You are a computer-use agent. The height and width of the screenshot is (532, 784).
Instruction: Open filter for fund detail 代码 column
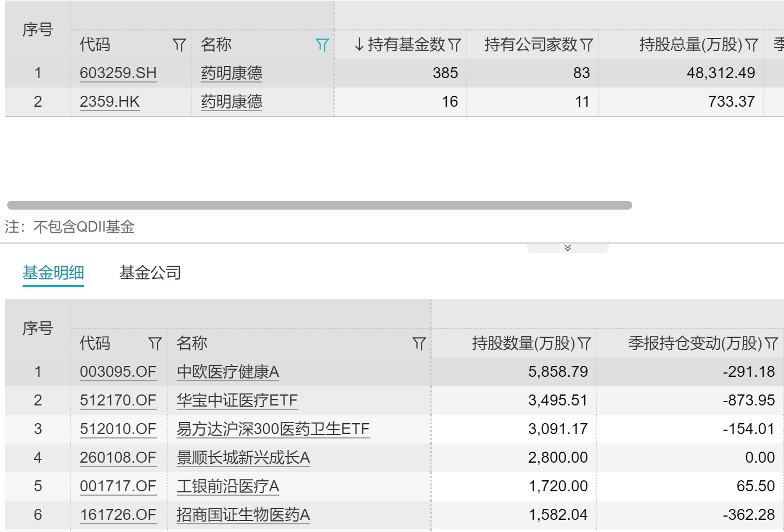pyautogui.click(x=155, y=344)
